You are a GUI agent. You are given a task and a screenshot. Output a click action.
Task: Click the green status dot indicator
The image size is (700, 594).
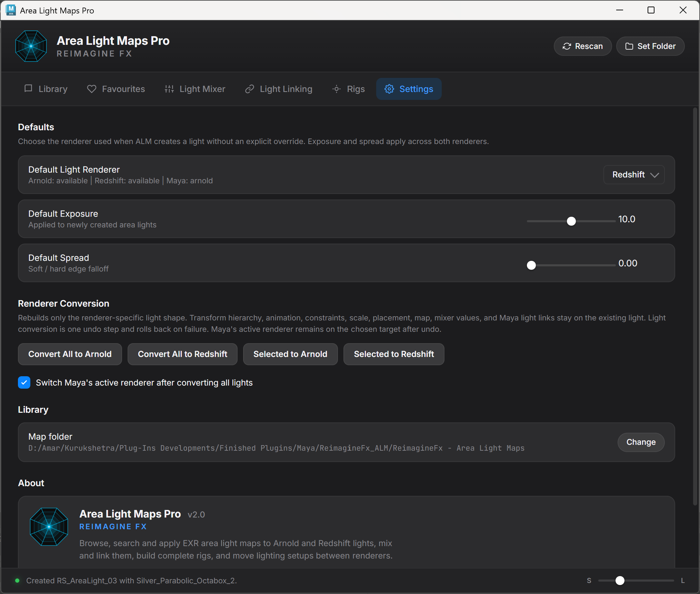point(17,581)
